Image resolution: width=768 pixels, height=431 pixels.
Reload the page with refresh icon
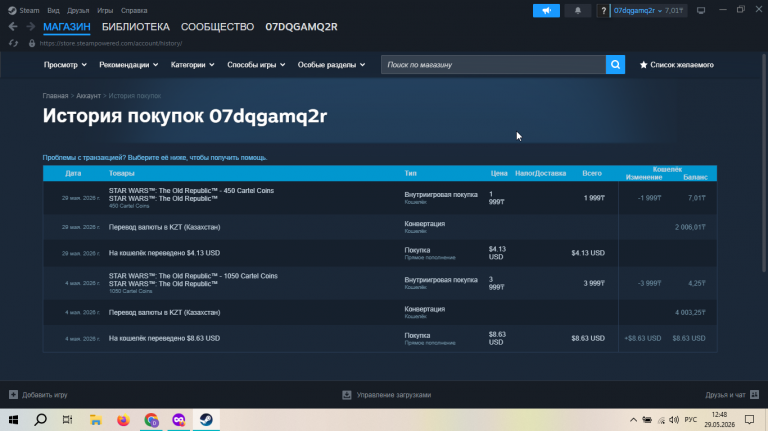pos(13,43)
